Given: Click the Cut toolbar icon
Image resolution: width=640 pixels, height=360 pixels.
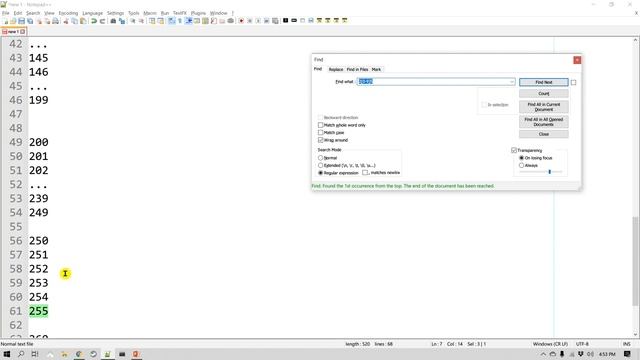Looking at the screenshot, I should coord(66,21).
